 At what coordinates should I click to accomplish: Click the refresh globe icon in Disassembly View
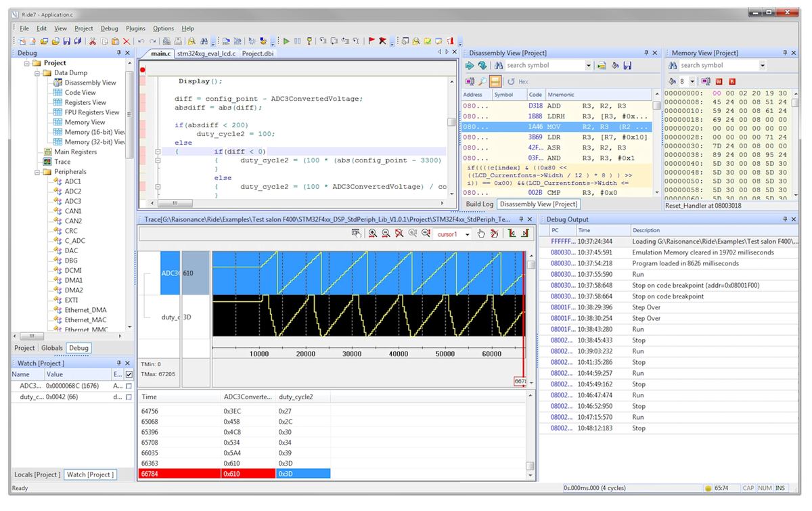click(482, 66)
